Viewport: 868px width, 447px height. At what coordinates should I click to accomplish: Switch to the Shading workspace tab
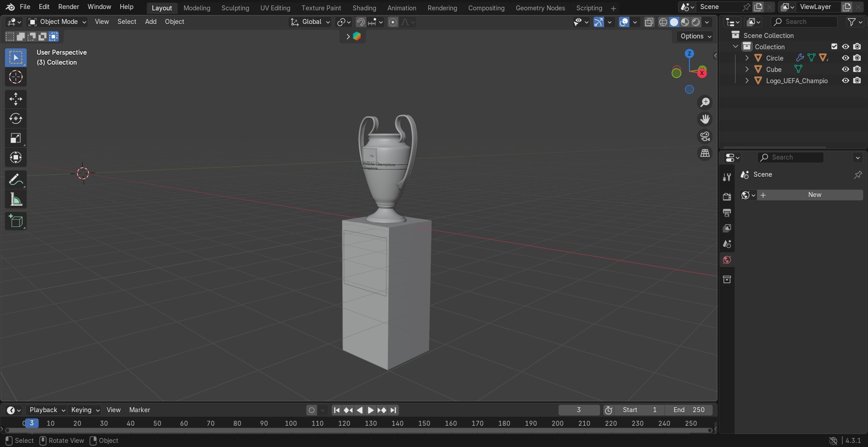click(364, 8)
